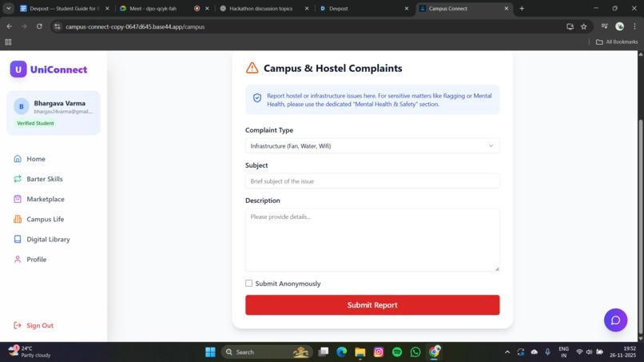
Task: Open the media control icon
Action: pos(605,26)
